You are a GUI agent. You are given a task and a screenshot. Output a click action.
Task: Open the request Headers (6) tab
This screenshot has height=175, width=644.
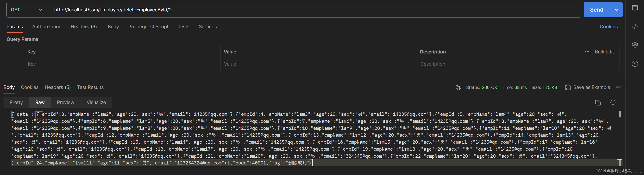click(84, 27)
